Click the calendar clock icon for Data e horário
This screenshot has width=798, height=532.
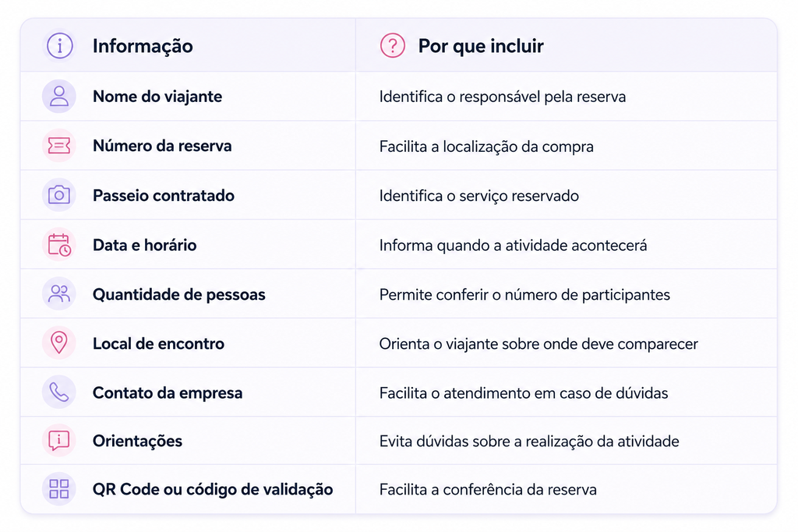pyautogui.click(x=59, y=244)
